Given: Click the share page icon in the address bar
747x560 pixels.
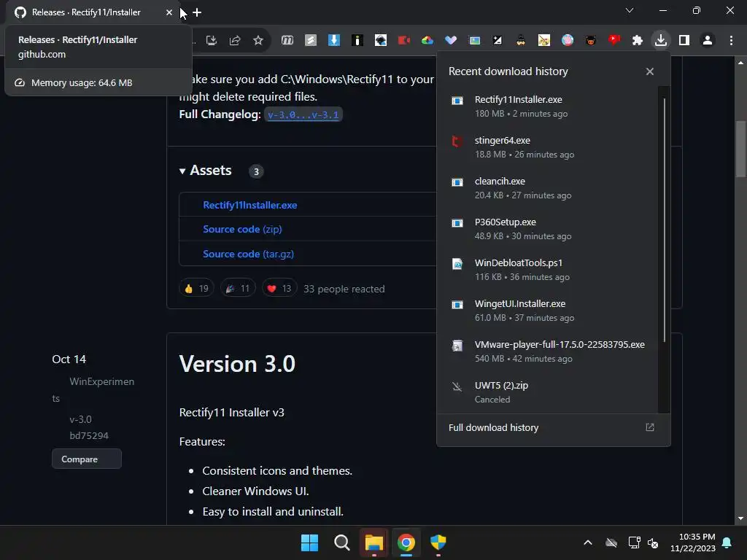Looking at the screenshot, I should coord(235,41).
